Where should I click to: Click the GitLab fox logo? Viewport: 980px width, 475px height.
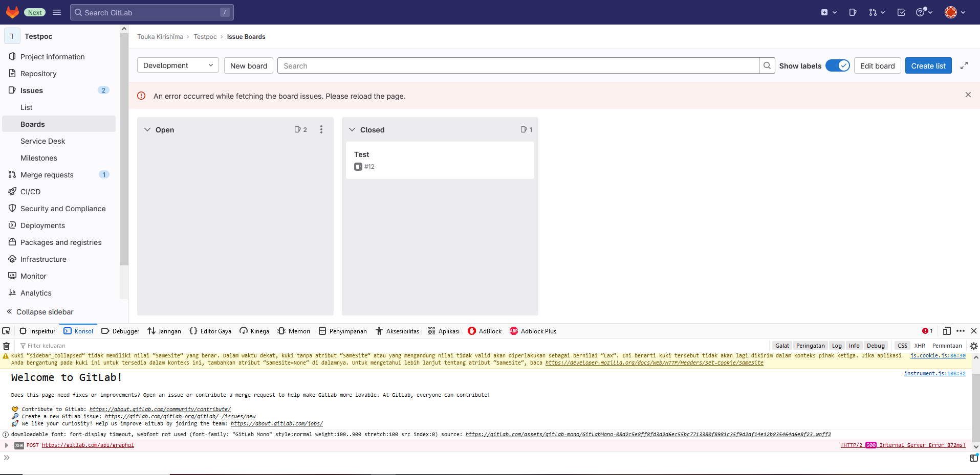coord(12,12)
